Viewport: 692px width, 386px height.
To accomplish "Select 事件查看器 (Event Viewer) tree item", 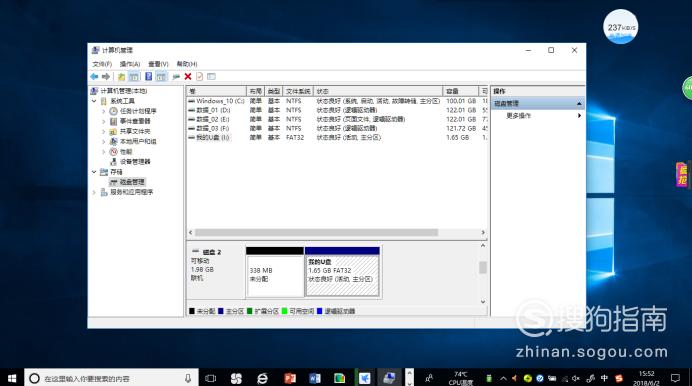I will (135, 121).
